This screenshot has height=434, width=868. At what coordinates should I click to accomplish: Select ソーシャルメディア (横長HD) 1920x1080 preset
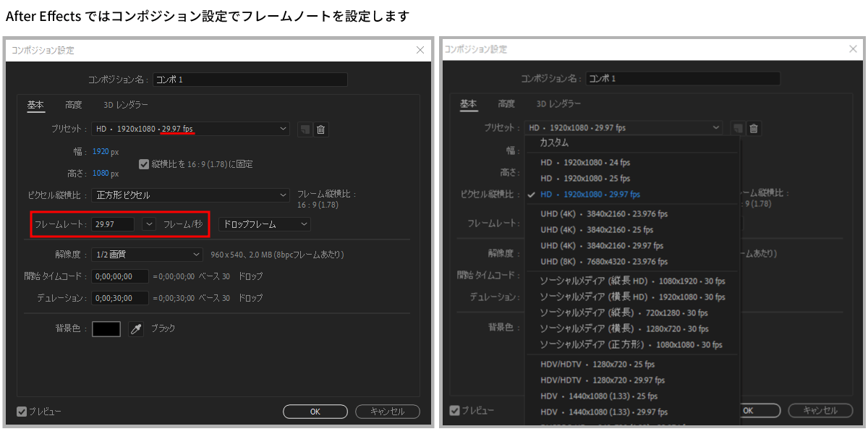pyautogui.click(x=632, y=297)
